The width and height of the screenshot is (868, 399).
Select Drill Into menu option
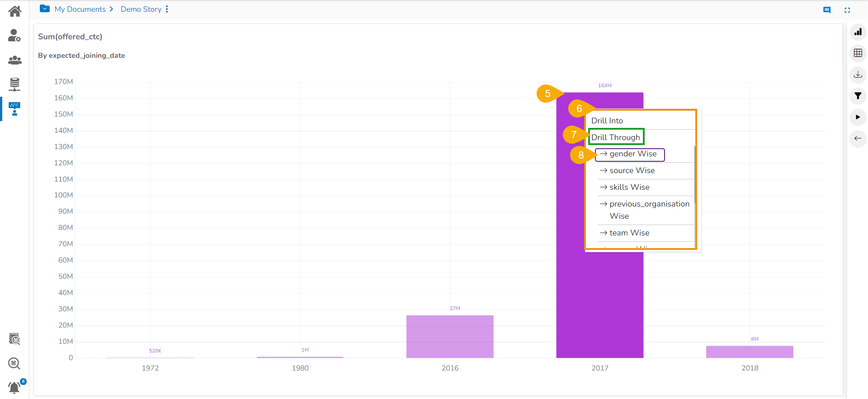point(607,121)
